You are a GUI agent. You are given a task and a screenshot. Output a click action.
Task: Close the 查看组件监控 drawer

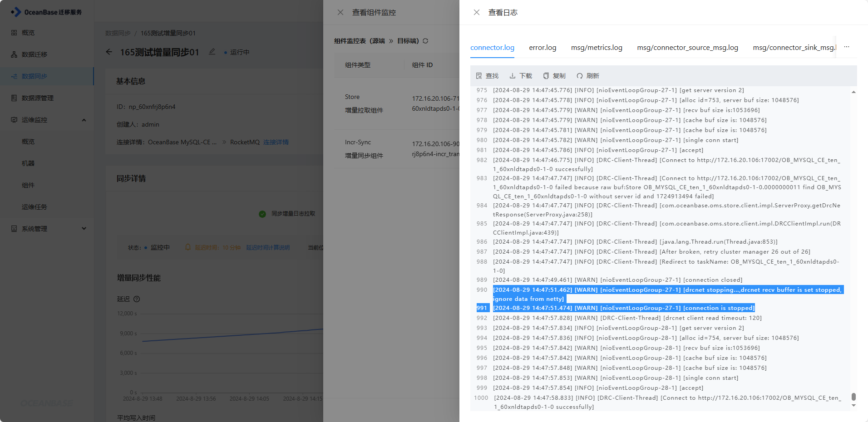coord(340,12)
